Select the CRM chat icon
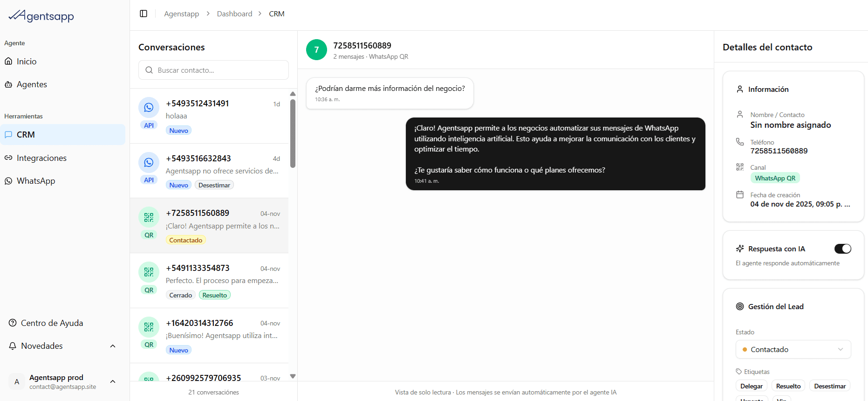868x401 pixels. click(x=8, y=135)
